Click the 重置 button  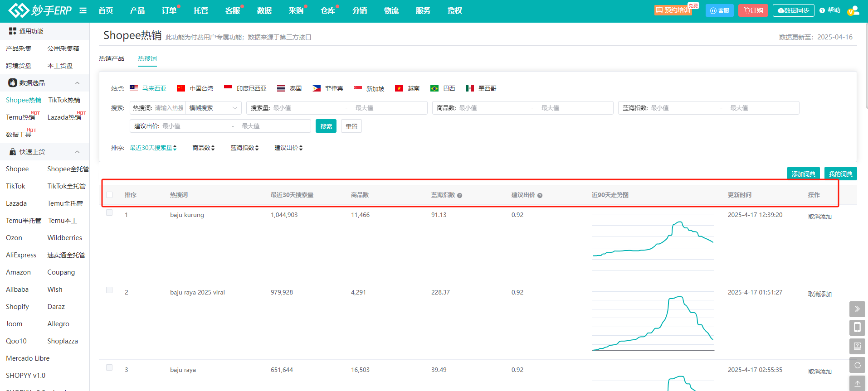coord(351,126)
